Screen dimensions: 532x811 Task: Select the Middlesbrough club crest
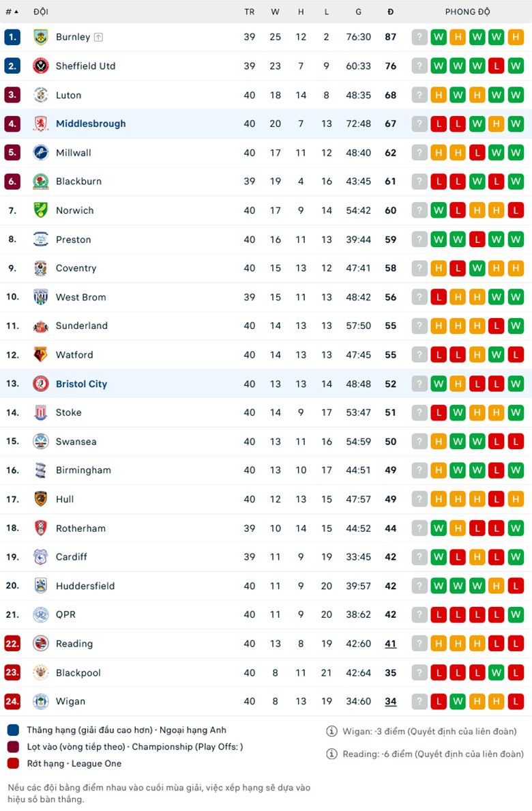point(39,124)
